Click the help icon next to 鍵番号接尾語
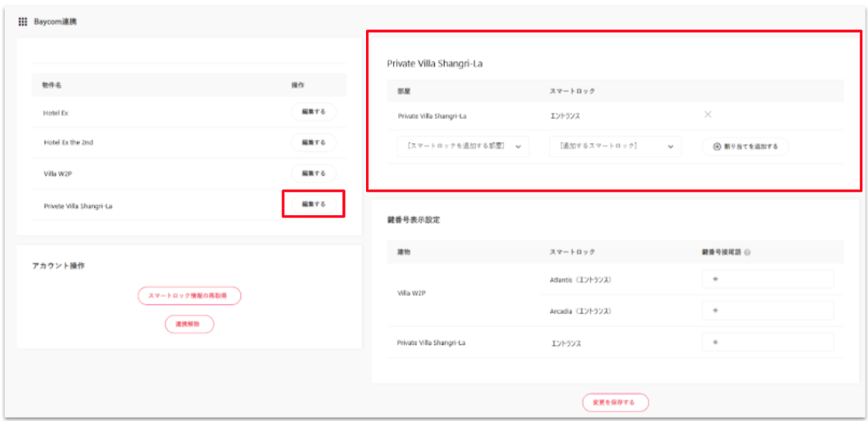Image resolution: width=868 pixels, height=421 pixels. click(x=747, y=252)
